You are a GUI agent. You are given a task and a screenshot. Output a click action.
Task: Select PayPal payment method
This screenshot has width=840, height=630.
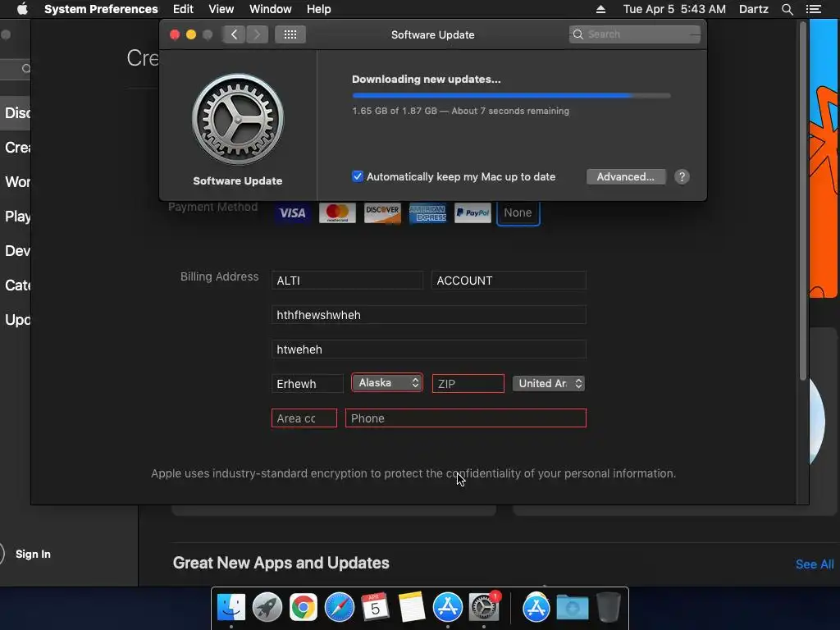click(x=472, y=212)
